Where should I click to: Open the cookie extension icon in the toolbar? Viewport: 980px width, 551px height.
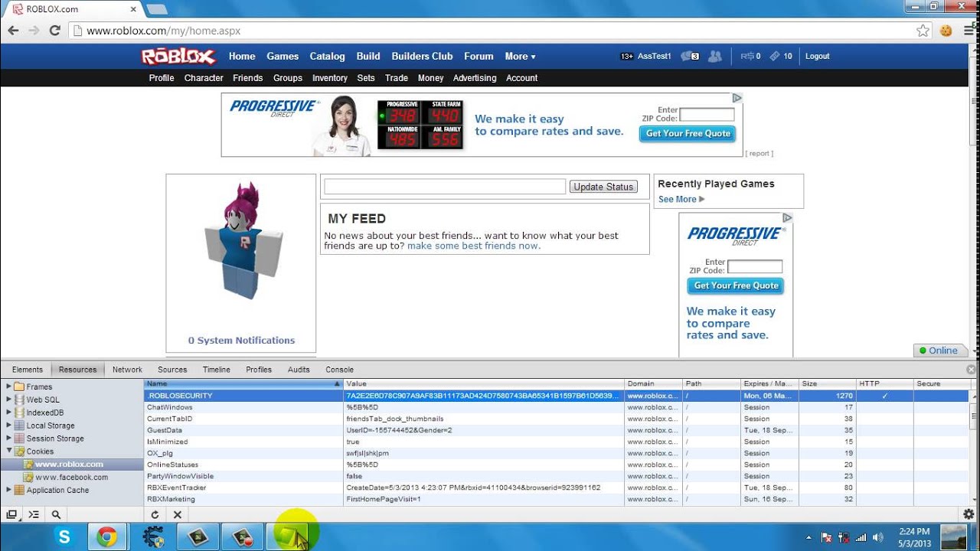(x=946, y=31)
